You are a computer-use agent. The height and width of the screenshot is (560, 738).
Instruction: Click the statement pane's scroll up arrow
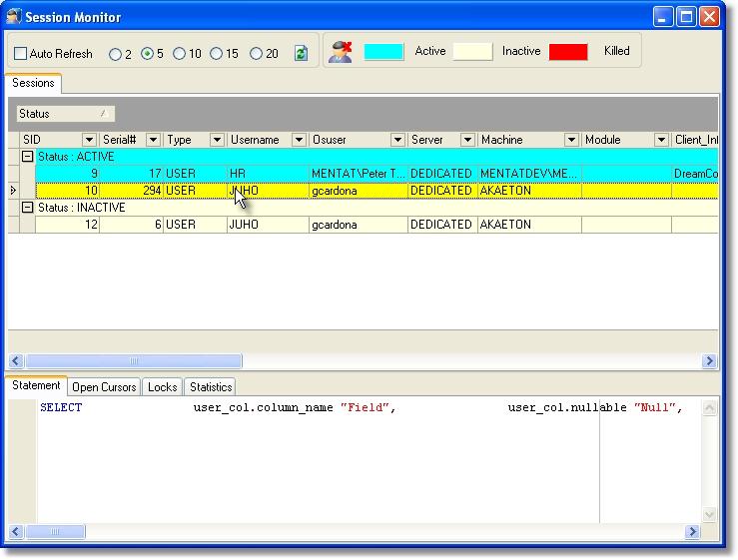pyautogui.click(x=709, y=407)
